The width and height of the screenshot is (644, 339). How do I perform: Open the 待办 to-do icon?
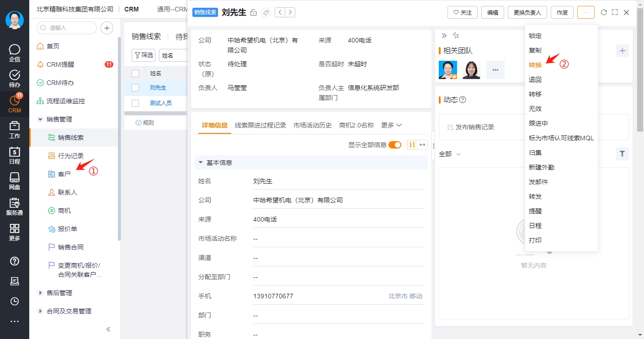coord(15,79)
